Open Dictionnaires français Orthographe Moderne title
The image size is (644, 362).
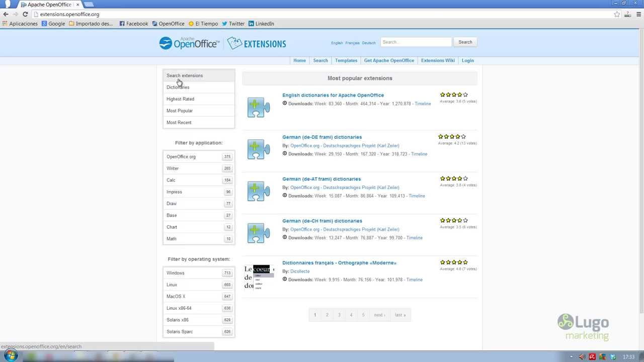[339, 263]
